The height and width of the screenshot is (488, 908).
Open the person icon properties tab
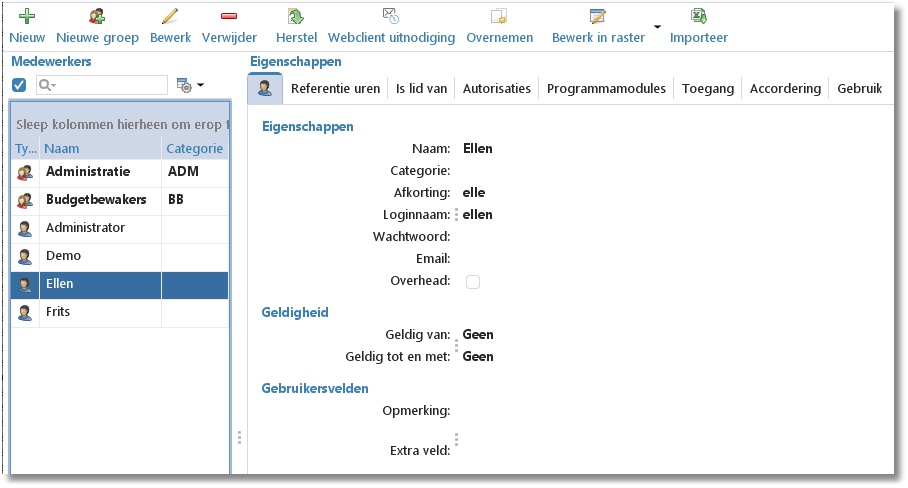(265, 88)
